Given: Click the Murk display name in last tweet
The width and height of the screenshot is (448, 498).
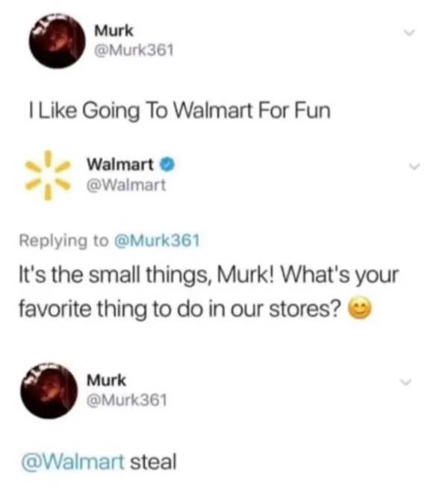Looking at the screenshot, I should click(107, 380).
